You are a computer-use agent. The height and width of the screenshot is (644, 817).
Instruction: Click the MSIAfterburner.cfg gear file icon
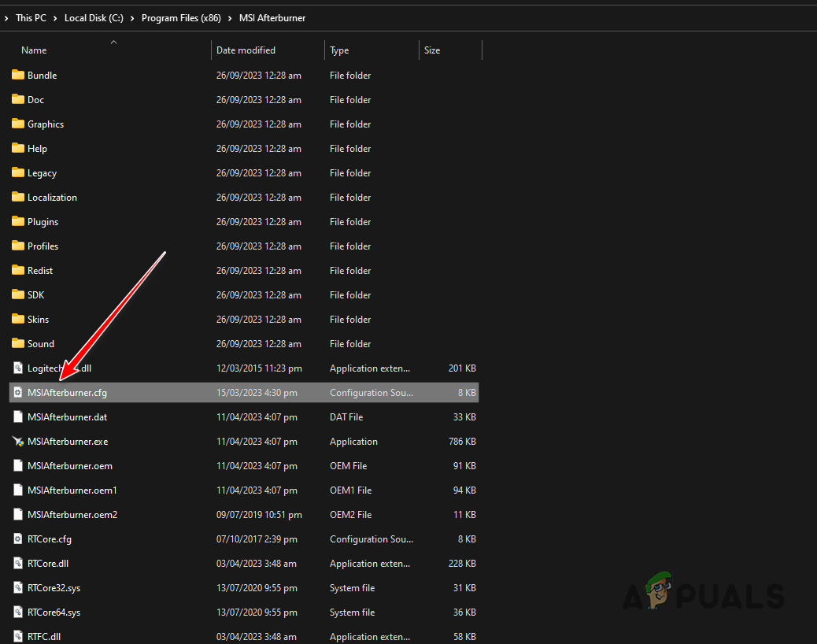click(18, 392)
